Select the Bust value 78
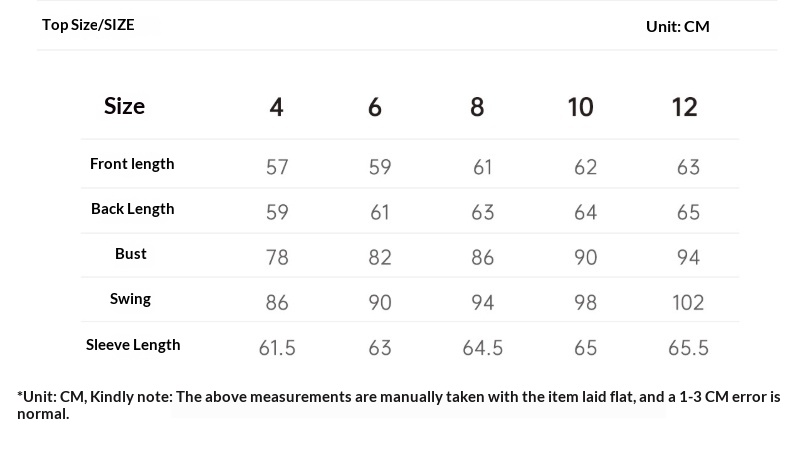Image resolution: width=798 pixels, height=453 pixels. (x=277, y=257)
